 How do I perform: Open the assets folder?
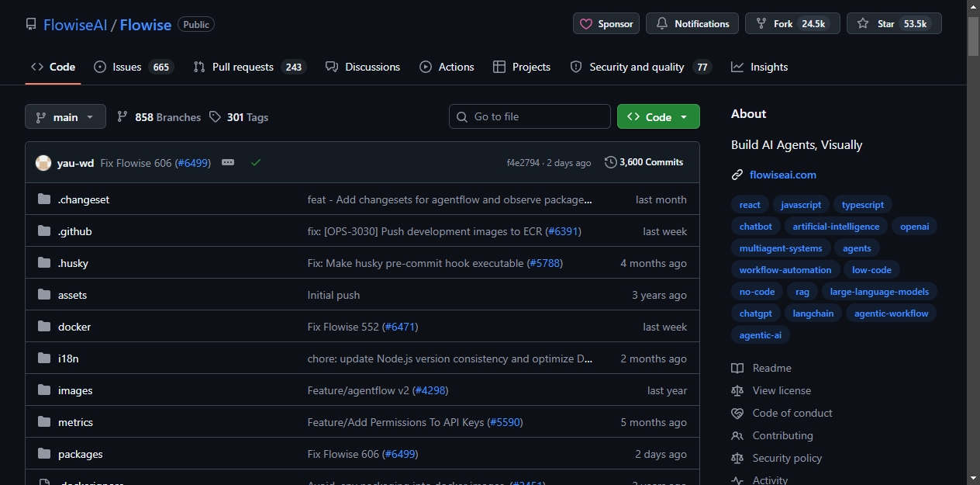click(72, 295)
